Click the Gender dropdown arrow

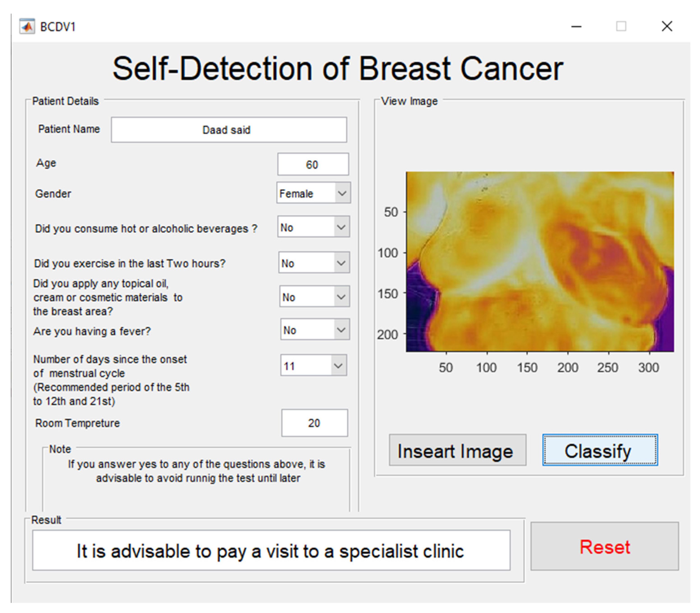tap(342, 193)
